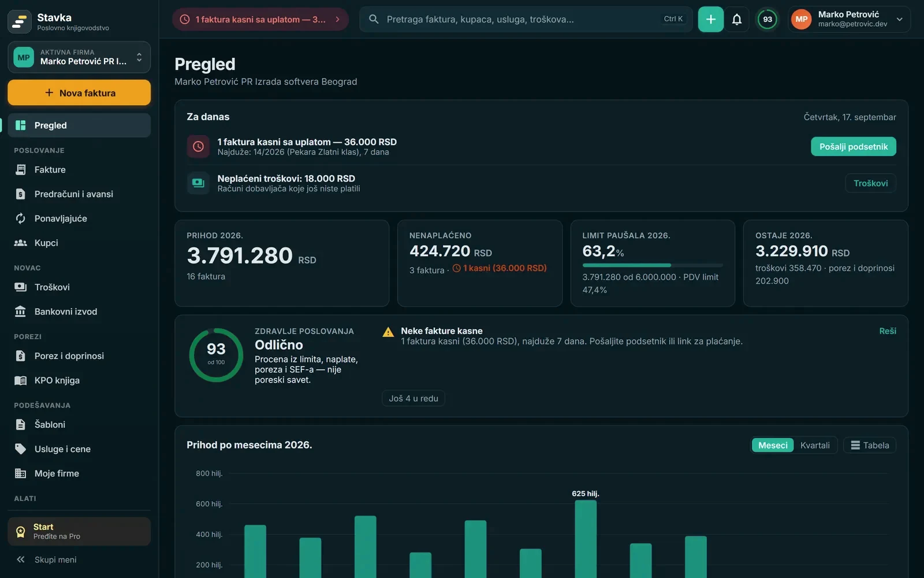Click the 1 kasni (36.000 RSD) link

500,268
